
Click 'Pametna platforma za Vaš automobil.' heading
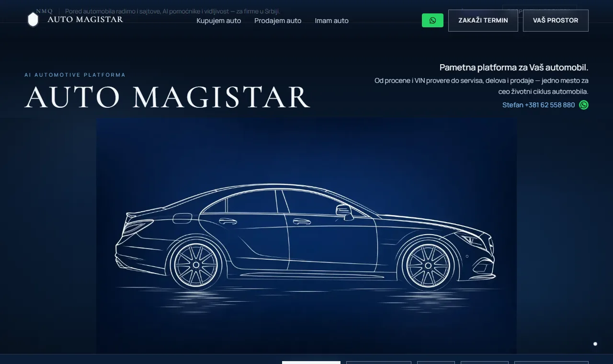(x=514, y=68)
